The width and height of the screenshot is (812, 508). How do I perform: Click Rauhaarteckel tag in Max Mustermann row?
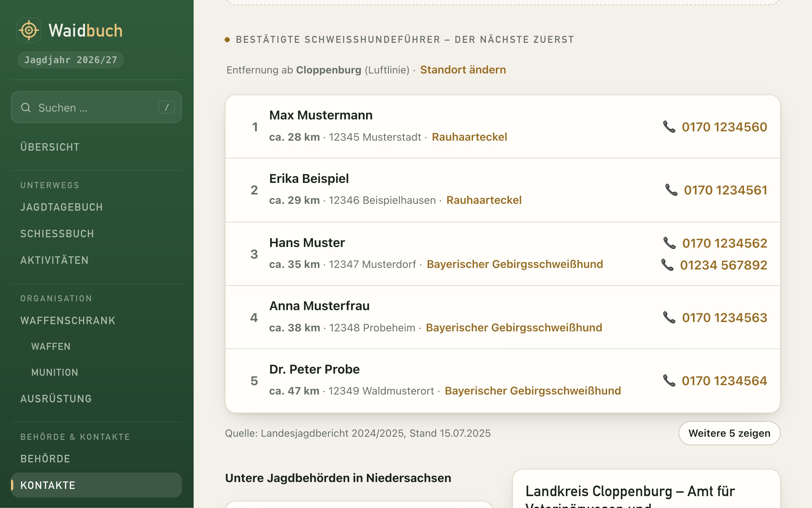click(x=469, y=137)
